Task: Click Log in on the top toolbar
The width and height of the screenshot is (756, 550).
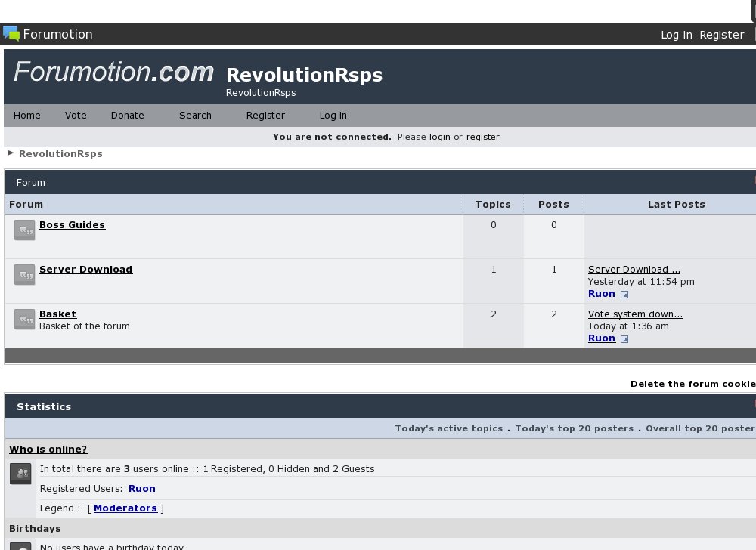Action: [676, 35]
